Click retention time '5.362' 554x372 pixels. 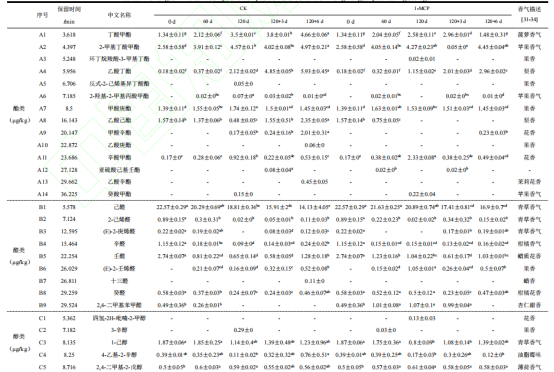[x=69, y=318]
